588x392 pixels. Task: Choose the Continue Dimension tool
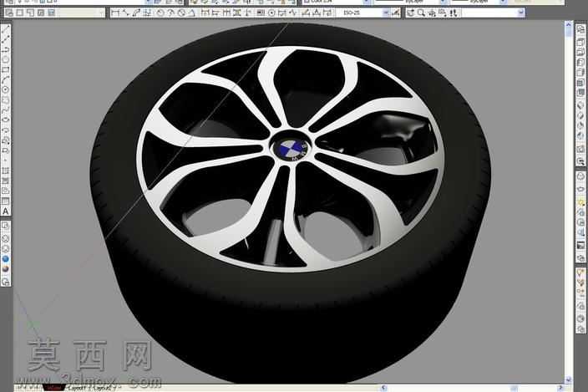(x=226, y=13)
